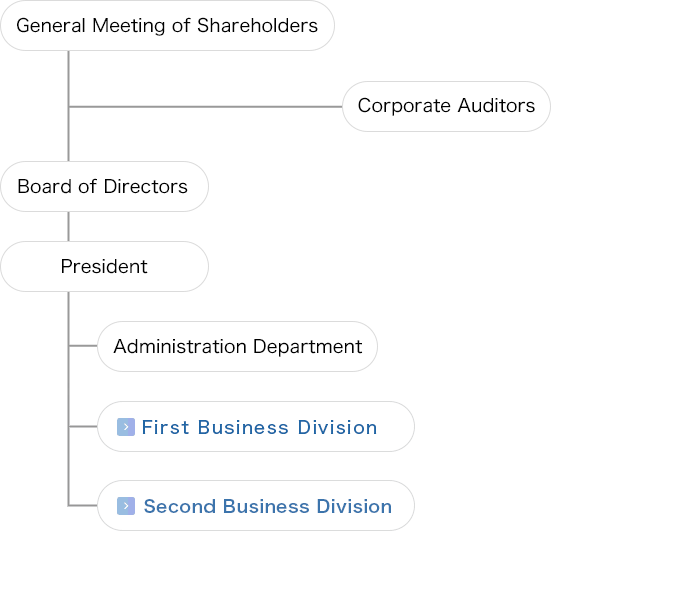Click the vertical trunk line below President

click(68, 398)
